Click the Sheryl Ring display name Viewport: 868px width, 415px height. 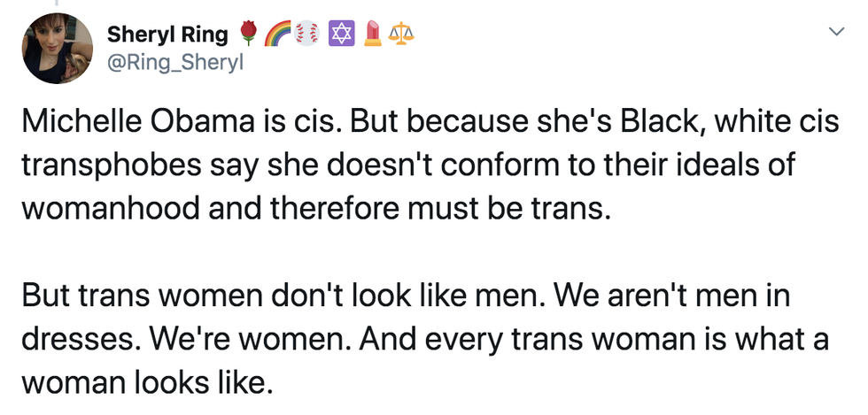(167, 35)
